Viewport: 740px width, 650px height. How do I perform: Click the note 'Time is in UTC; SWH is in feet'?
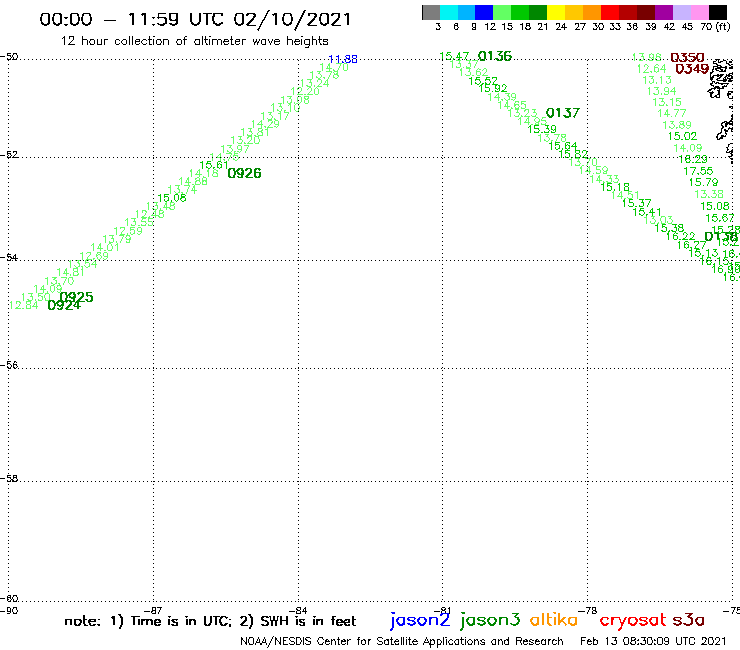210,621
